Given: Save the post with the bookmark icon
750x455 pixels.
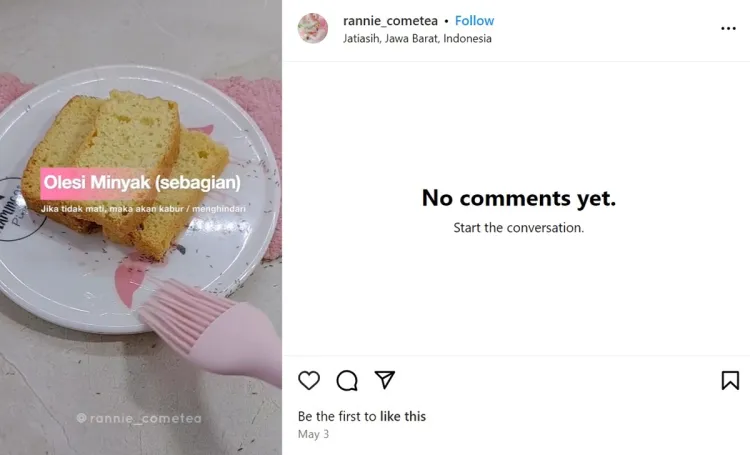Looking at the screenshot, I should pos(730,380).
